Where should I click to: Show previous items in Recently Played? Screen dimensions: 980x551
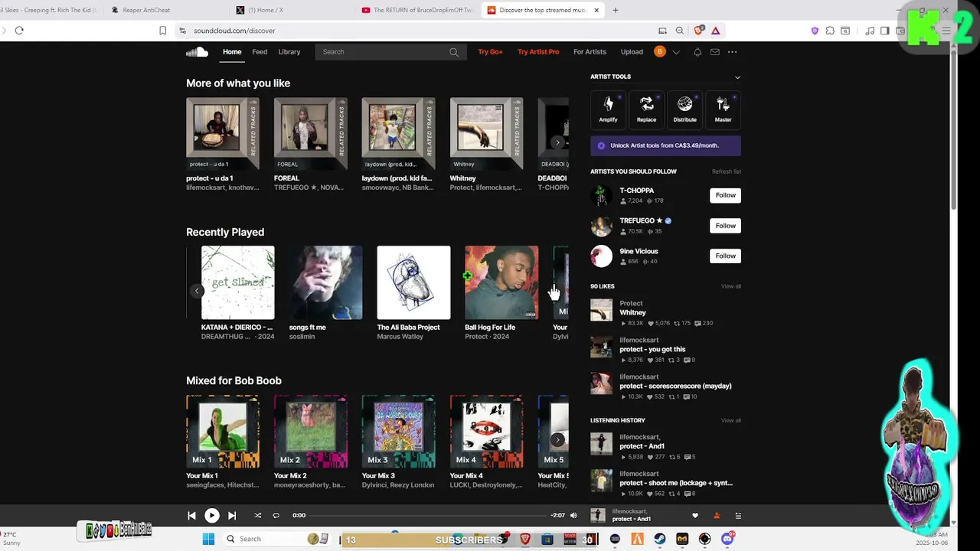pos(197,291)
